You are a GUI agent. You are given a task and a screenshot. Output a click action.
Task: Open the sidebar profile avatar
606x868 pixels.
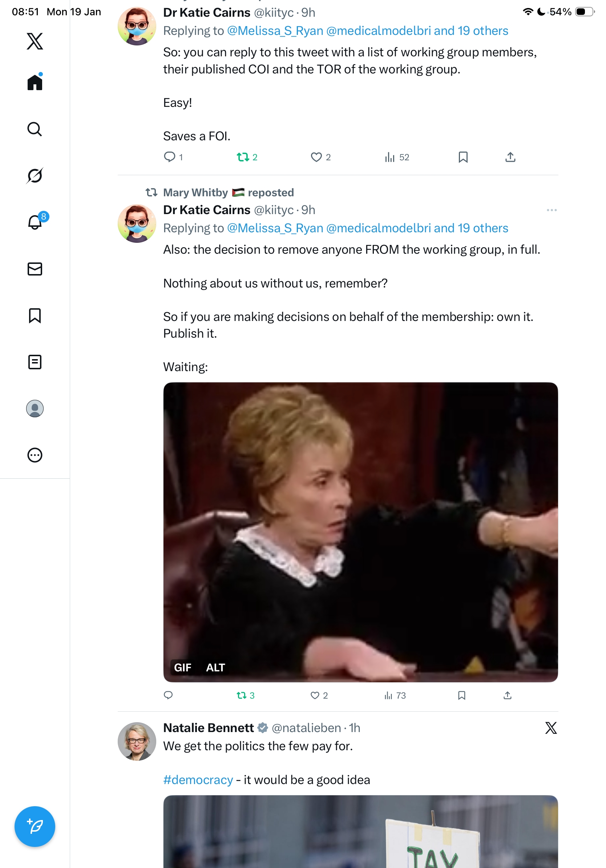[35, 408]
